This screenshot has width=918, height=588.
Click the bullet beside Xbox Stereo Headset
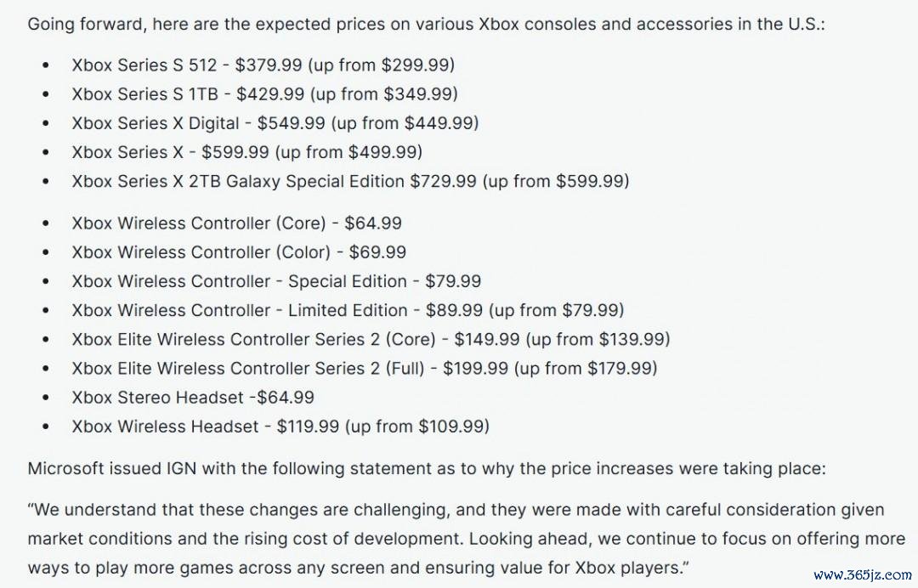point(46,398)
